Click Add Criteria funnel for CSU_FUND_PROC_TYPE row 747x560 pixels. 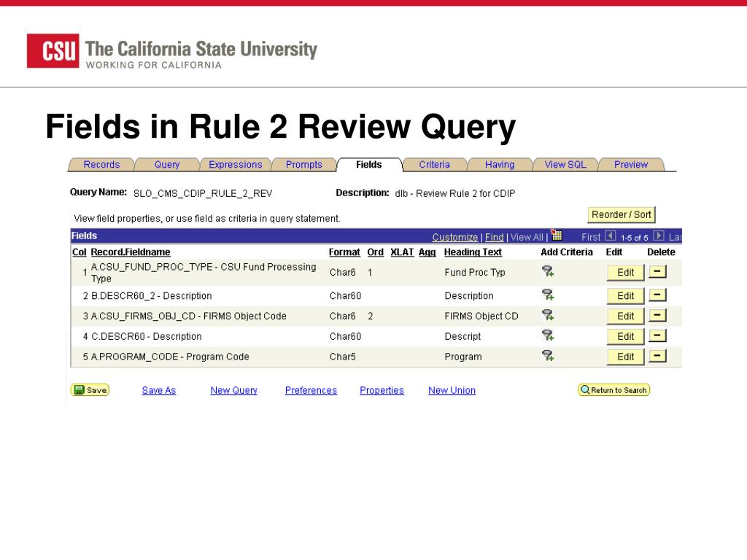pos(547,272)
